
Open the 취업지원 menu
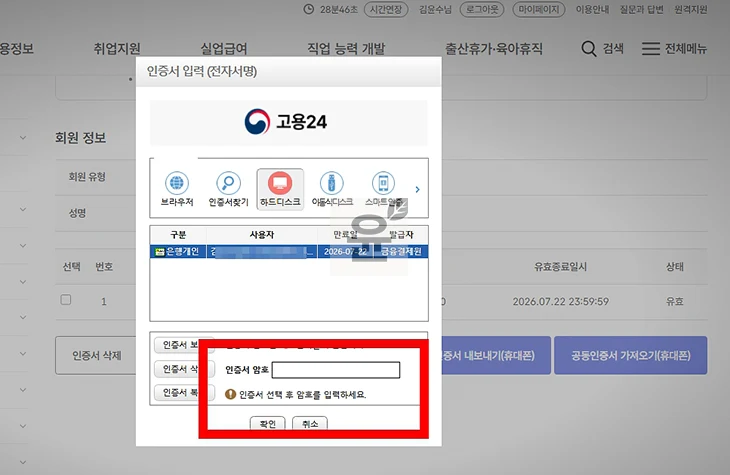pos(117,48)
